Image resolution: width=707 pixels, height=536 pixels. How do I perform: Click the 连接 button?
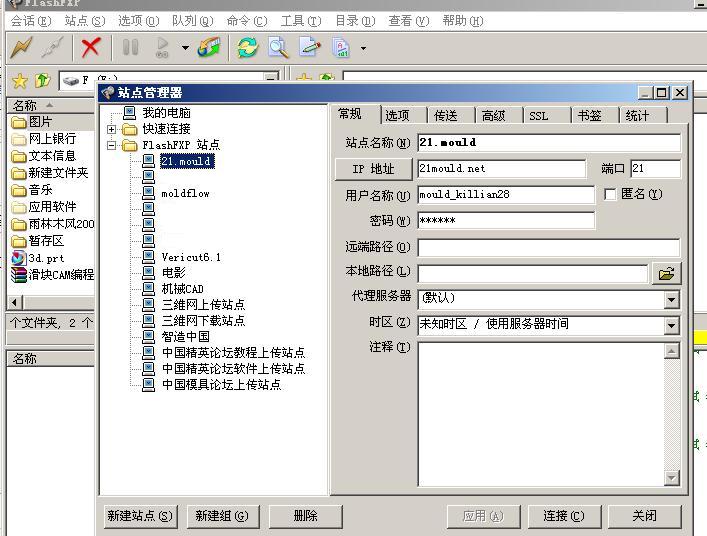[564, 516]
